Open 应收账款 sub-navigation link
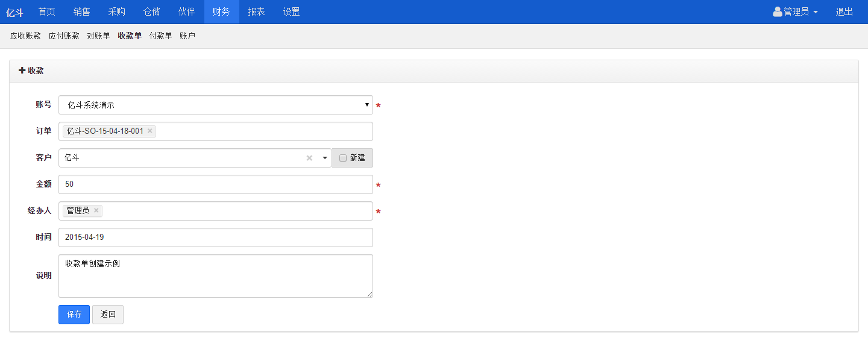 25,36
